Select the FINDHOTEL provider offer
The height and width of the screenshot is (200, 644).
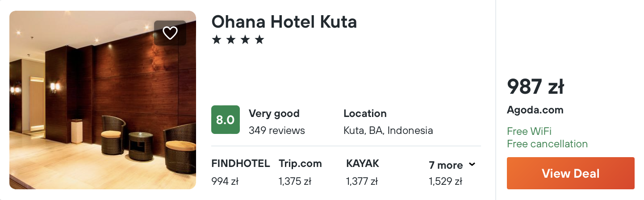pyautogui.click(x=240, y=164)
